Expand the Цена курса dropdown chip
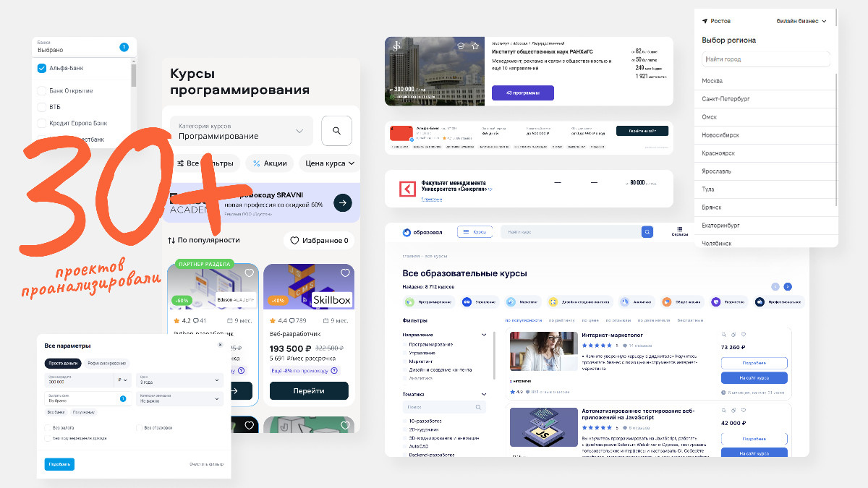The height and width of the screenshot is (488, 868). [329, 163]
